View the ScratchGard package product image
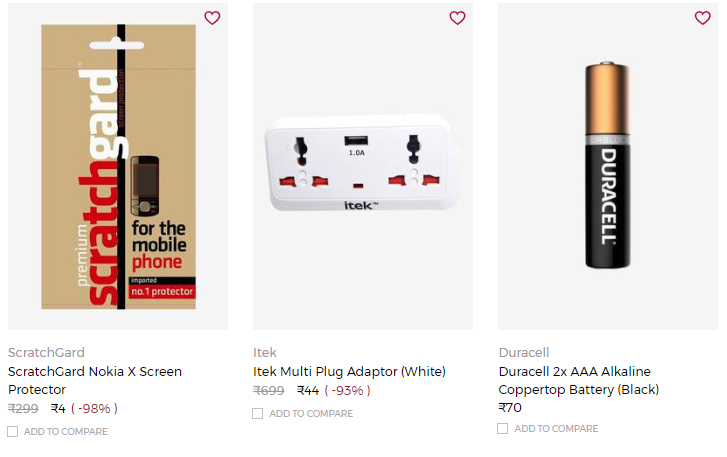727x457 pixels. [x=118, y=166]
